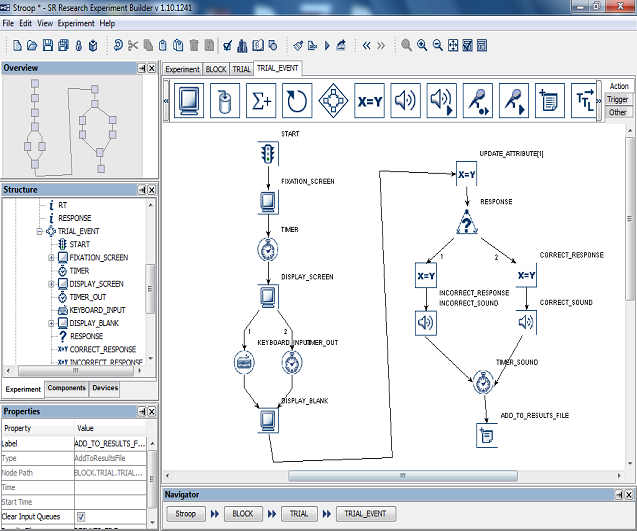Viewport: 637px width, 531px height.
Task: Open the View menu
Action: pos(45,23)
